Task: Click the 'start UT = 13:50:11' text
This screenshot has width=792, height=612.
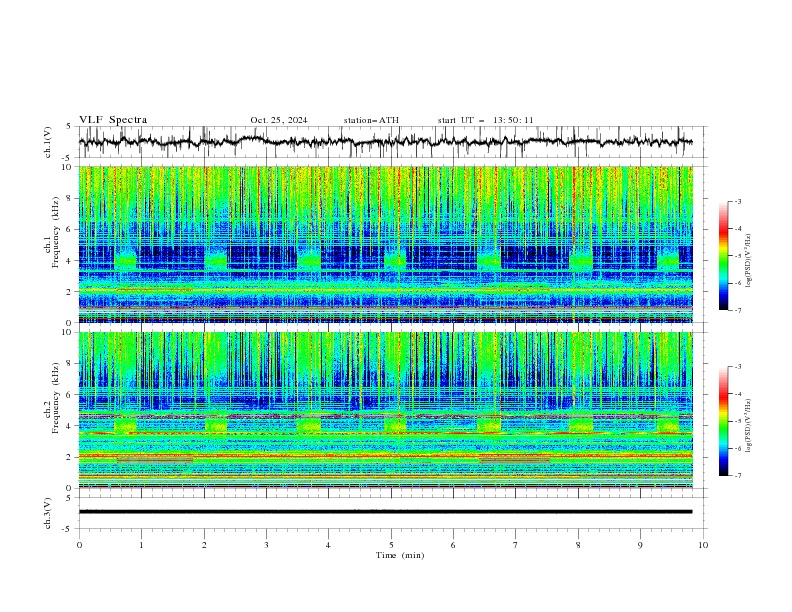Action: [485, 120]
